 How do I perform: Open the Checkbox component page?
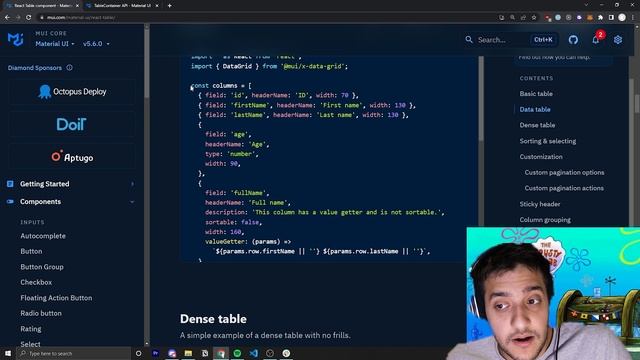[36, 282]
